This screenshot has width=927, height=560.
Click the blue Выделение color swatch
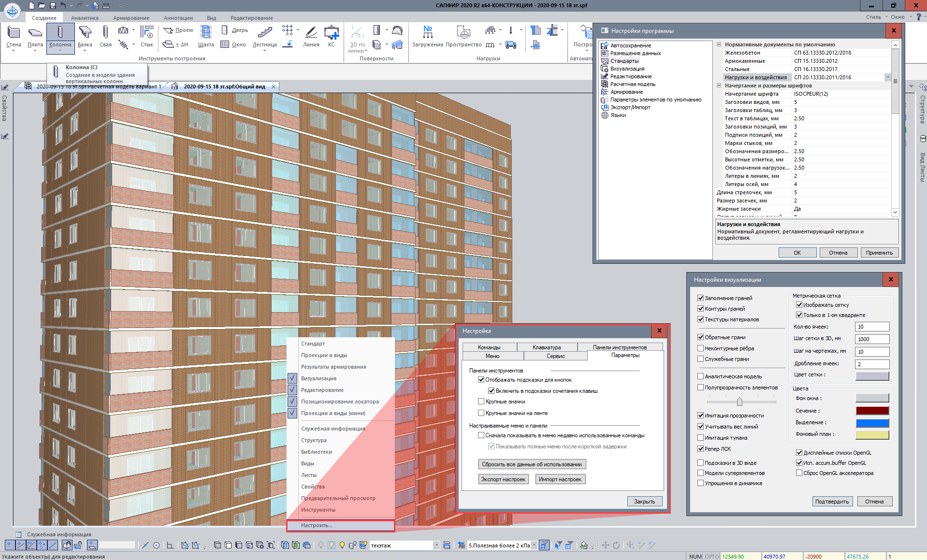coord(872,423)
